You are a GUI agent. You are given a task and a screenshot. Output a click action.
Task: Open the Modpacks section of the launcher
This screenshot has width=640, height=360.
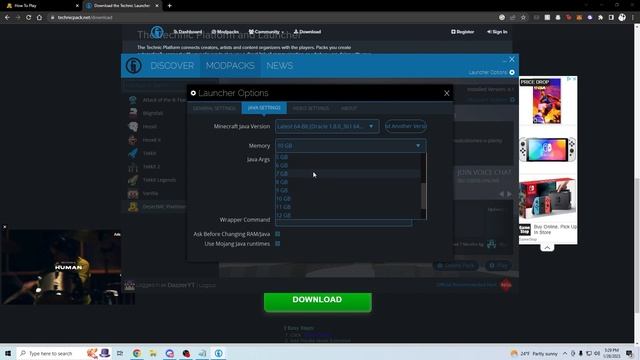tap(230, 66)
